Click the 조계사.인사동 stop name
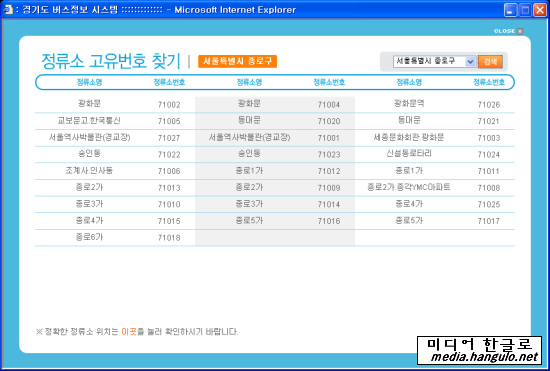Screen dimensions: 550x371 click(x=89, y=170)
